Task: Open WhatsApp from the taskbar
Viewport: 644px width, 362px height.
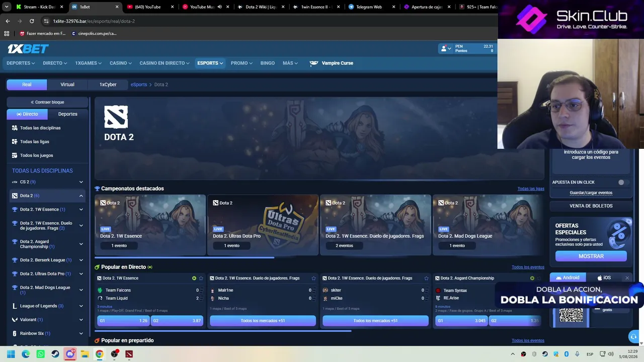Action: (40, 354)
